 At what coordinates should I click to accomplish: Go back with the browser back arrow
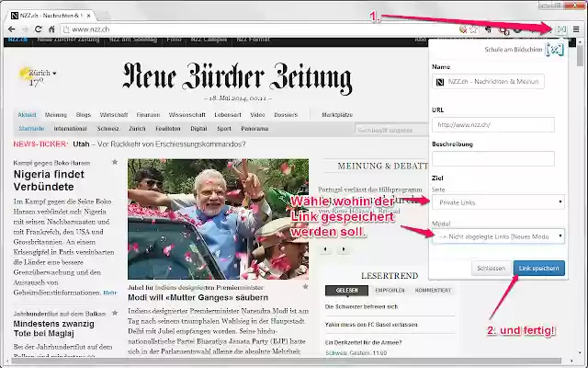pyautogui.click(x=12, y=29)
